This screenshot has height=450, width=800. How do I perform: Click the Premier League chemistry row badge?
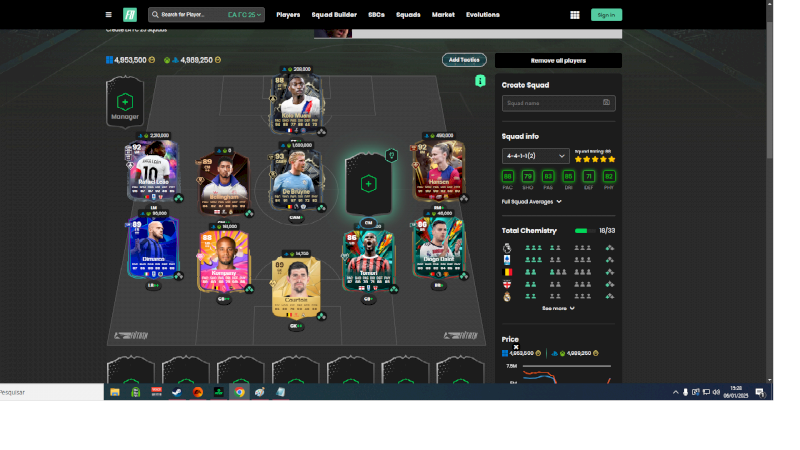507,248
